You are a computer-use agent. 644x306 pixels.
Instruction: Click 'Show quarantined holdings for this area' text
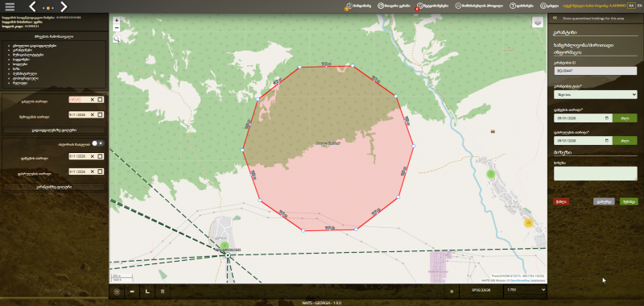click(x=593, y=19)
